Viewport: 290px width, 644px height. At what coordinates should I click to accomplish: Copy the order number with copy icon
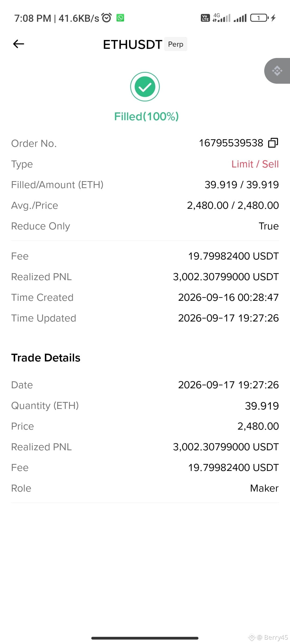tap(273, 143)
